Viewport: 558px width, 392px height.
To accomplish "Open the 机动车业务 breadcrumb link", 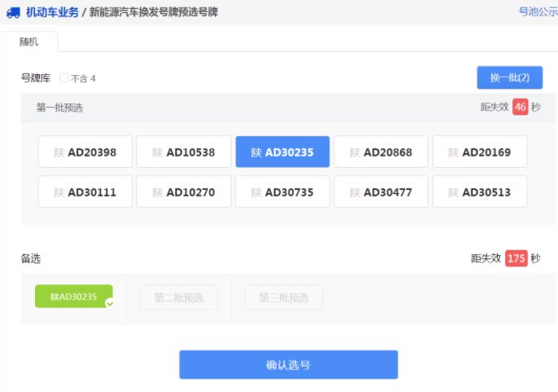I will [52, 12].
